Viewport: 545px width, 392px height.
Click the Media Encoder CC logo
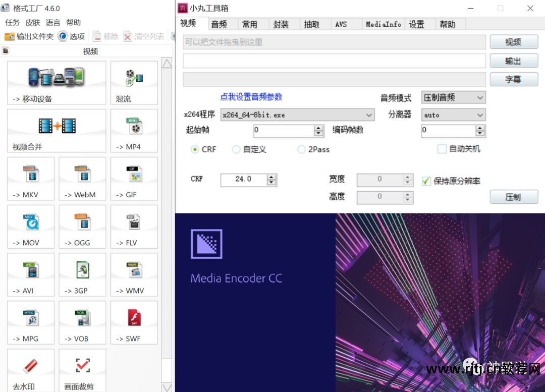coord(206,244)
